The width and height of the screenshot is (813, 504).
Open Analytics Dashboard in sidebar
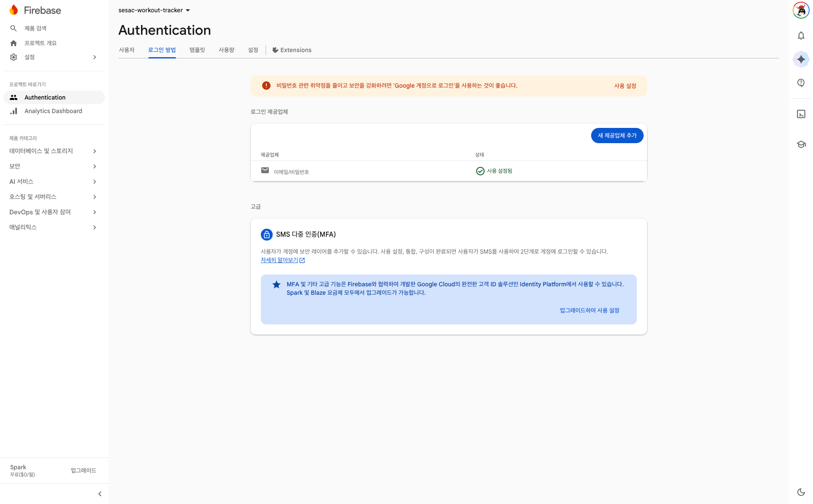[54, 111]
